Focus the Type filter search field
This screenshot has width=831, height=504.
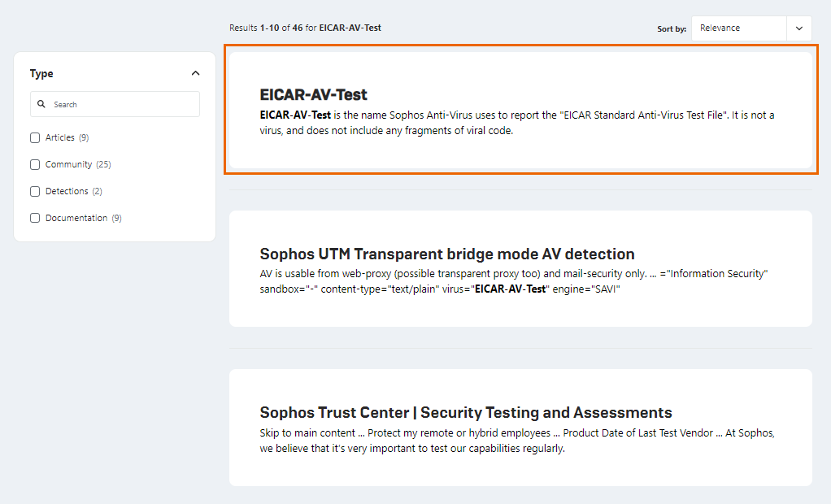coord(122,104)
